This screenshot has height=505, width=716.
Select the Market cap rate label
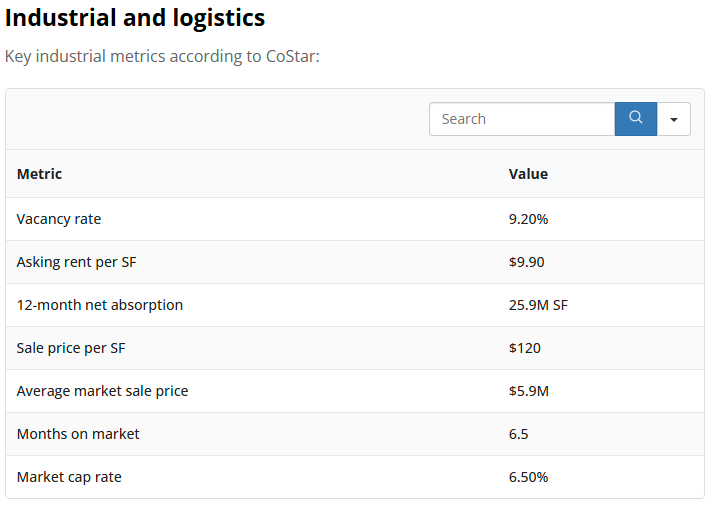[x=69, y=477]
